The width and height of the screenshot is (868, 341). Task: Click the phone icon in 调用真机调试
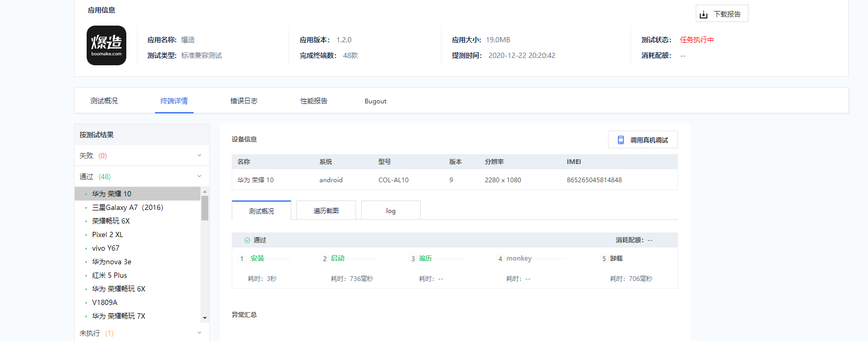tap(621, 140)
